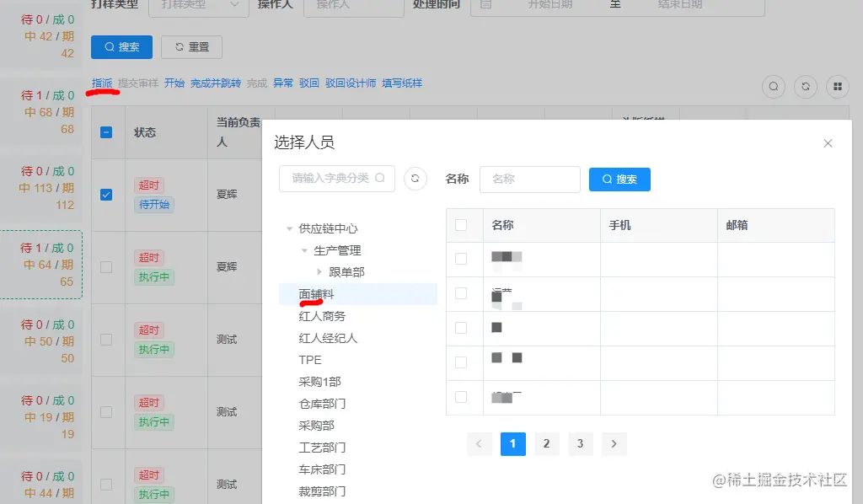The width and height of the screenshot is (863, 504).
Task: Go to page 3 of personnel
Action: pos(580,444)
